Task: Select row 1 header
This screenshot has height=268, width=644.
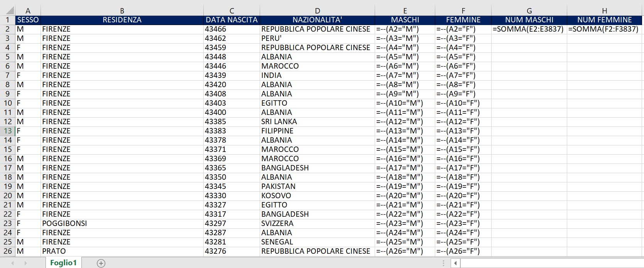Action: pyautogui.click(x=8, y=20)
